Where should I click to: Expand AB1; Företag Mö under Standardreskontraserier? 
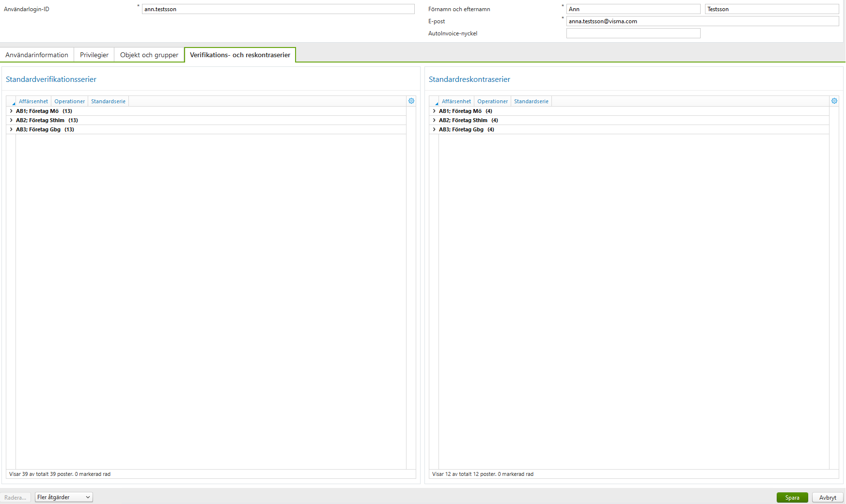[434, 110]
